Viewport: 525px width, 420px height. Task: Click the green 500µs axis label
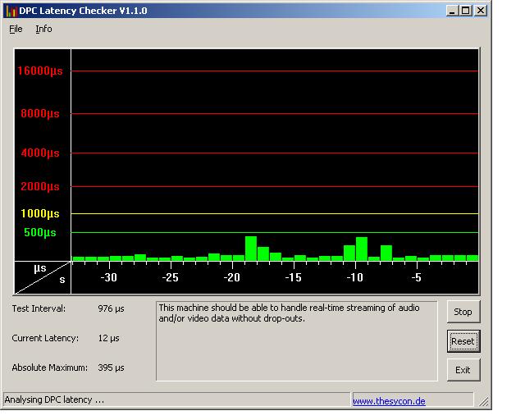point(40,232)
